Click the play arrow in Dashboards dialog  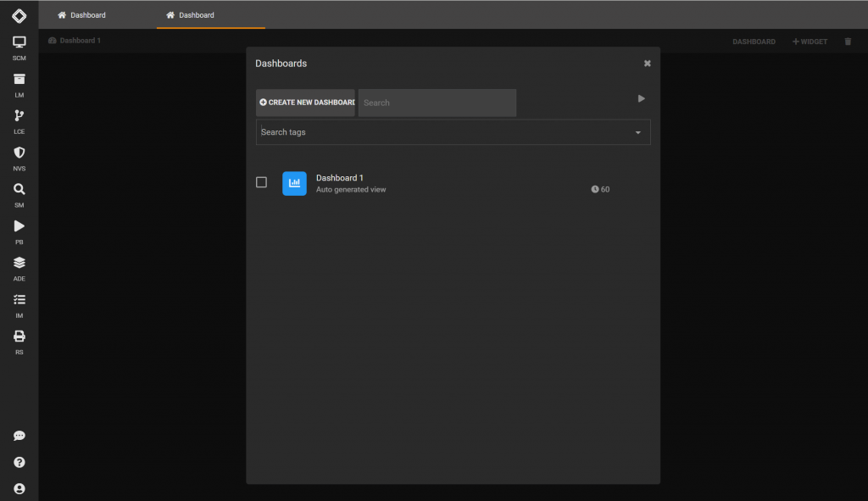pyautogui.click(x=641, y=98)
